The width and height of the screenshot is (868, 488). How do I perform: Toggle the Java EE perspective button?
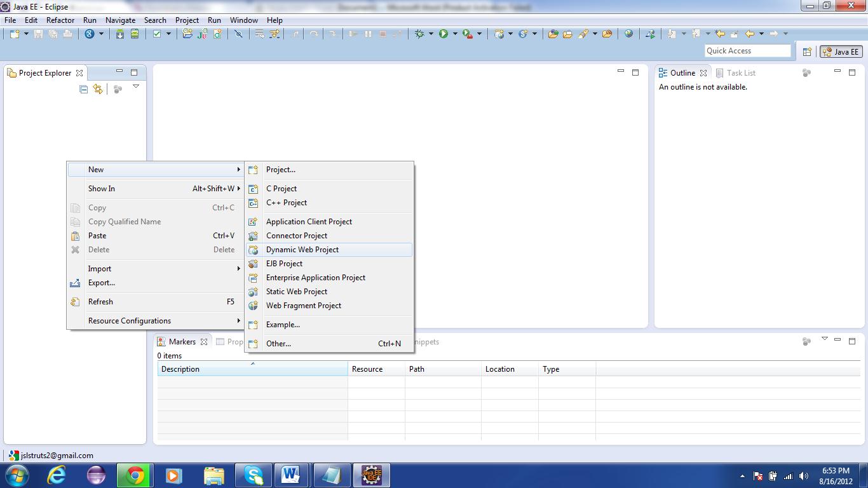[x=841, y=52]
